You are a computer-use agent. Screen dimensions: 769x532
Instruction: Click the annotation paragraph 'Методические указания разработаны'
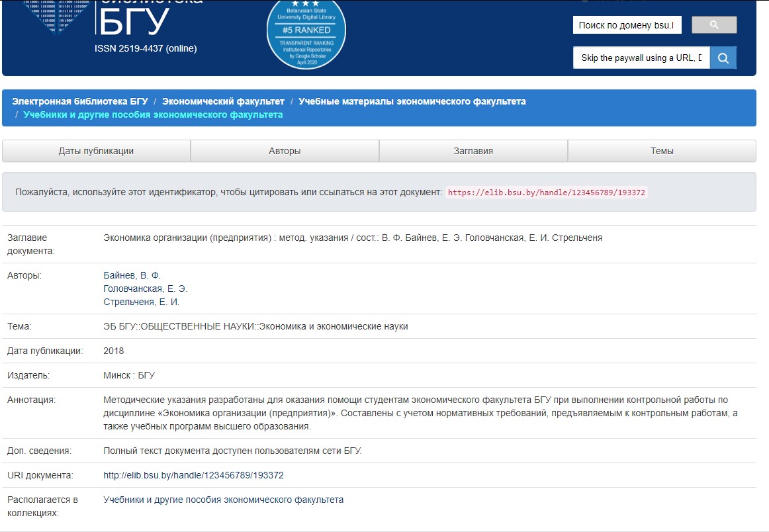420,414
